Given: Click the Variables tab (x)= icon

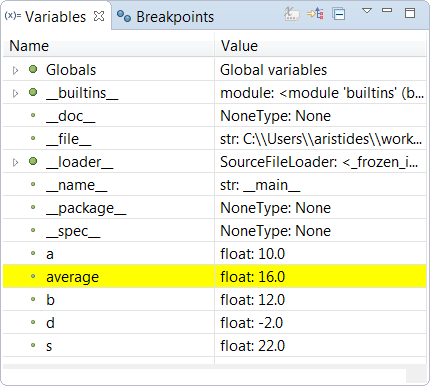Looking at the screenshot, I should (x=13, y=16).
